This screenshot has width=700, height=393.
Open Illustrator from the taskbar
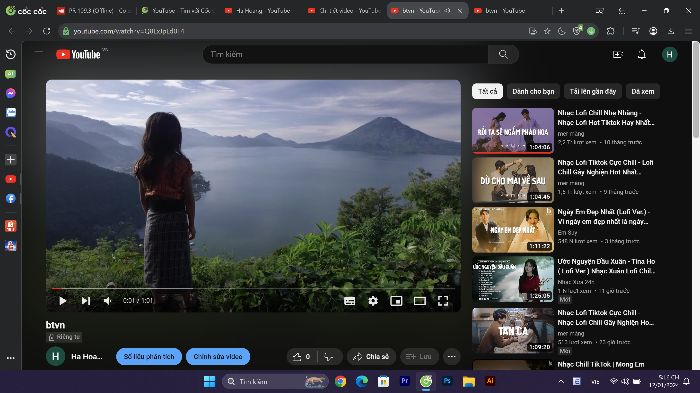click(490, 381)
